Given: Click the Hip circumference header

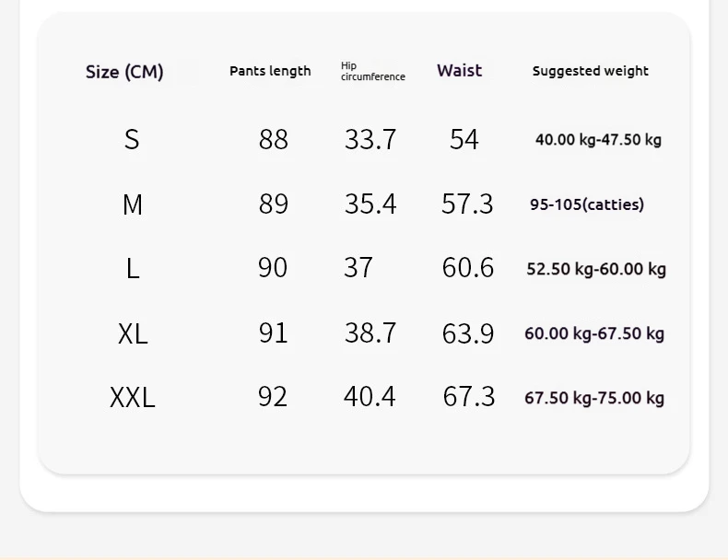Looking at the screenshot, I should [373, 71].
